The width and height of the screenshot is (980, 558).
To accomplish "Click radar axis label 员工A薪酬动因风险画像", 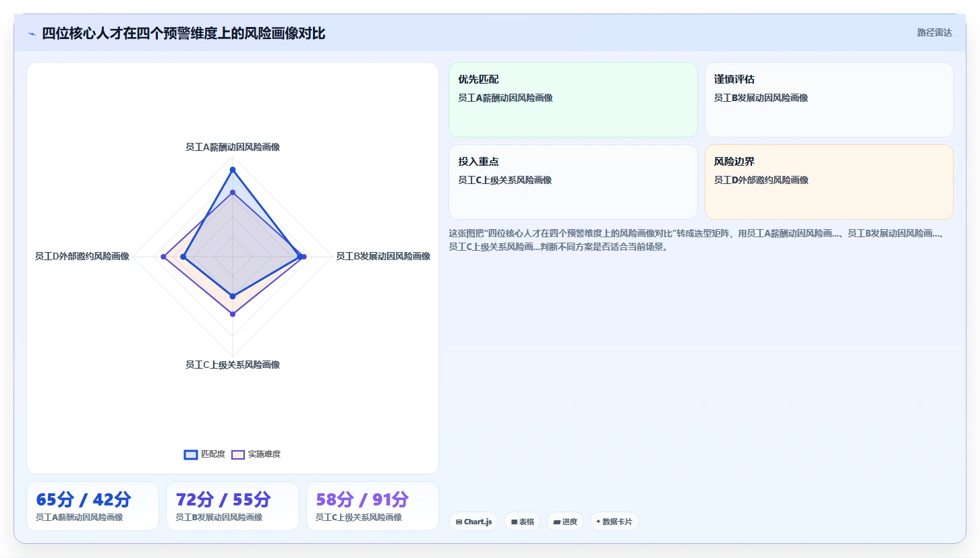I will coord(233,147).
